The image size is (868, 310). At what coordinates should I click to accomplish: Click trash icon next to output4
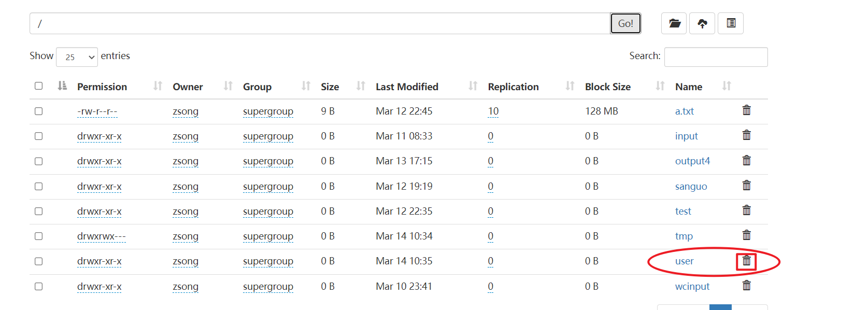coord(746,161)
